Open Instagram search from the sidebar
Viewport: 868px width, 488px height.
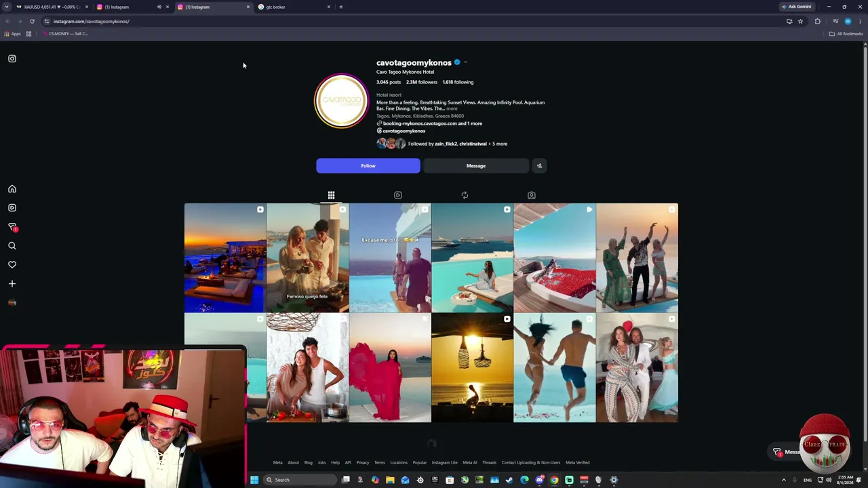(x=12, y=246)
